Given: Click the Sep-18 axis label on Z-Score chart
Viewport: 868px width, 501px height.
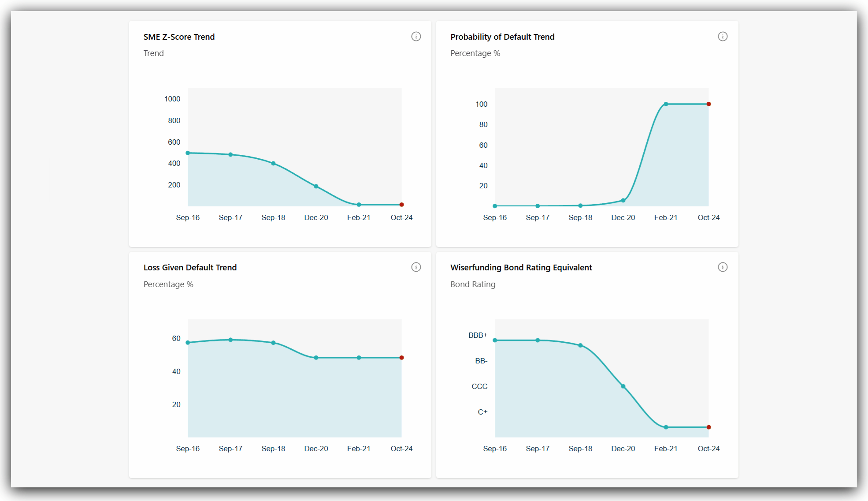Looking at the screenshot, I should (x=273, y=217).
